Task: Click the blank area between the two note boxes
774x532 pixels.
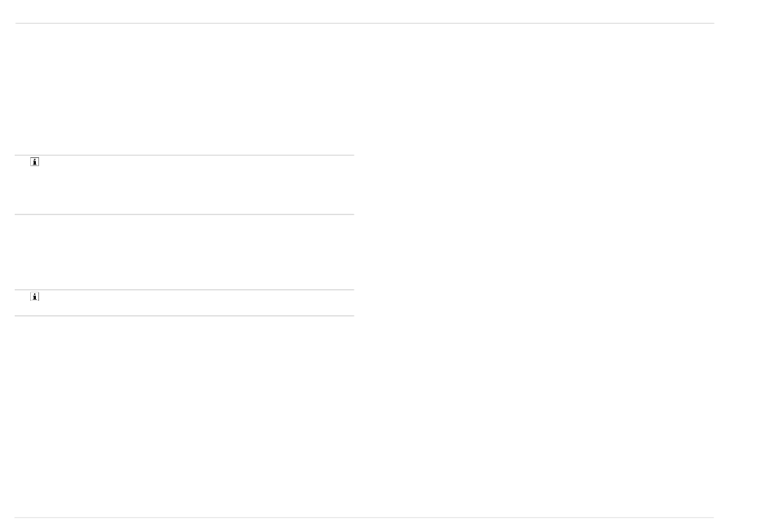Action: click(x=184, y=253)
